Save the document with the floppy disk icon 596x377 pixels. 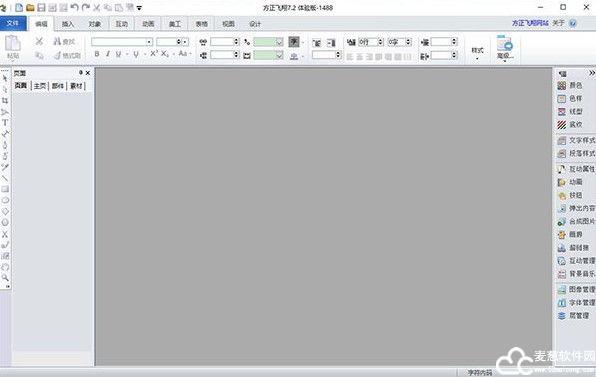point(41,7)
